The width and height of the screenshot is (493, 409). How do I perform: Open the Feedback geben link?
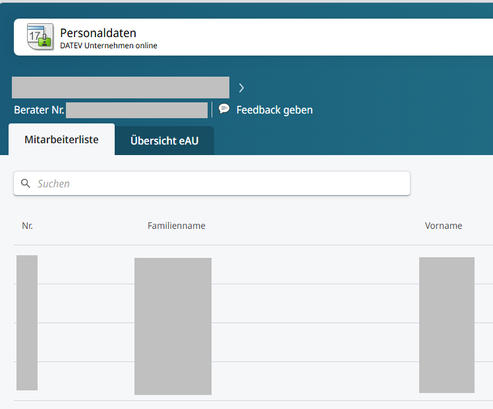[x=274, y=110]
